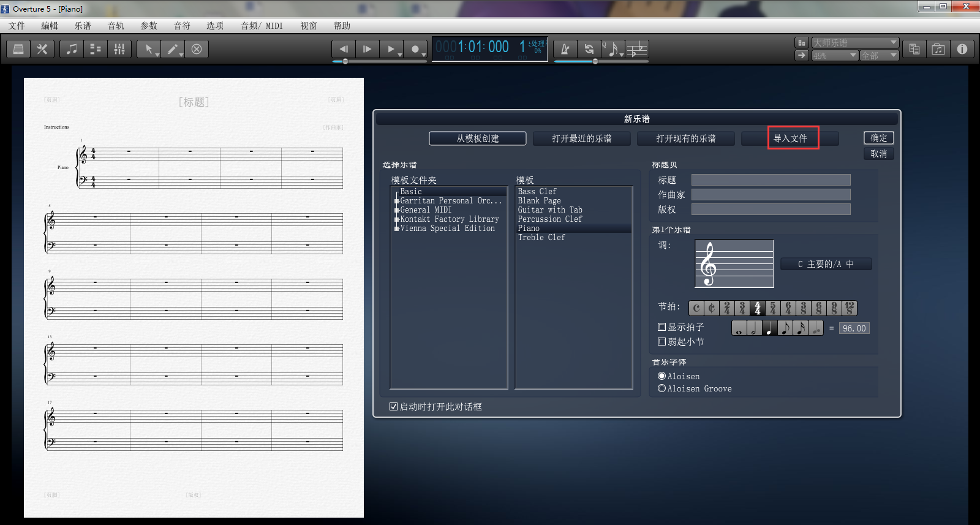Toggle the metronome icon
Viewport: 980px width, 525px height.
pos(565,49)
